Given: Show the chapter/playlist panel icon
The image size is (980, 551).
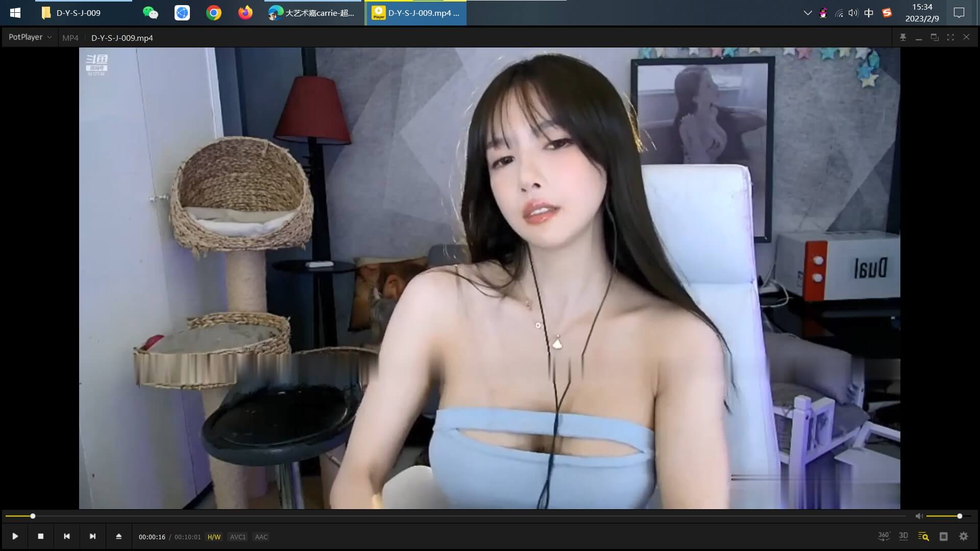Looking at the screenshot, I should click(x=943, y=536).
